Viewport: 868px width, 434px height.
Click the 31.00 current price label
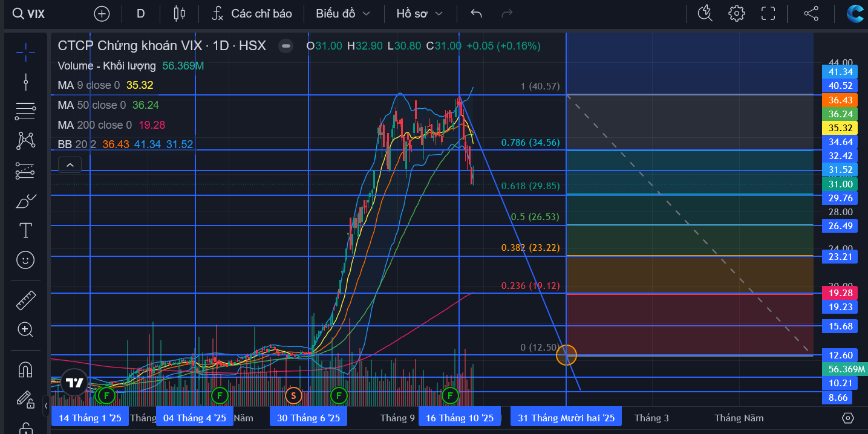pos(840,184)
